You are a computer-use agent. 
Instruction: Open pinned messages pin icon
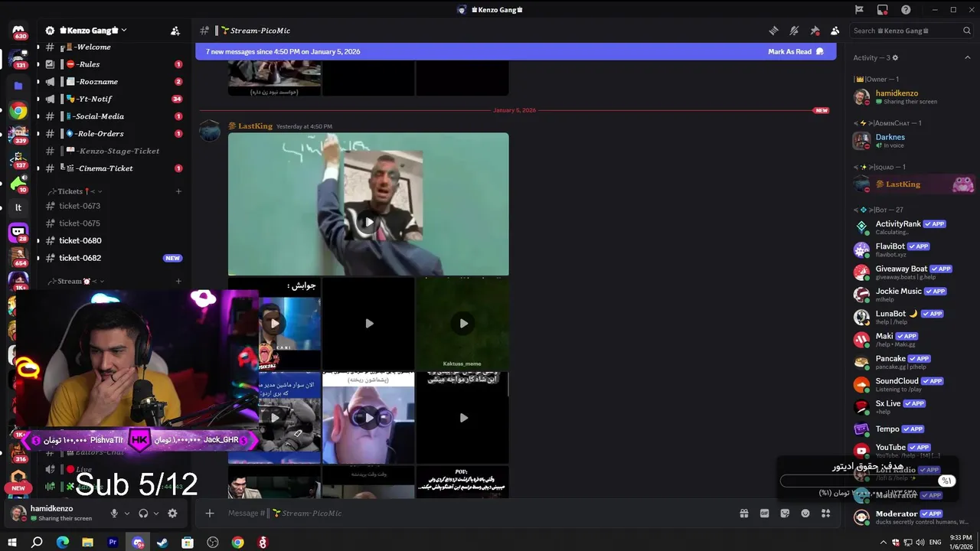click(815, 31)
